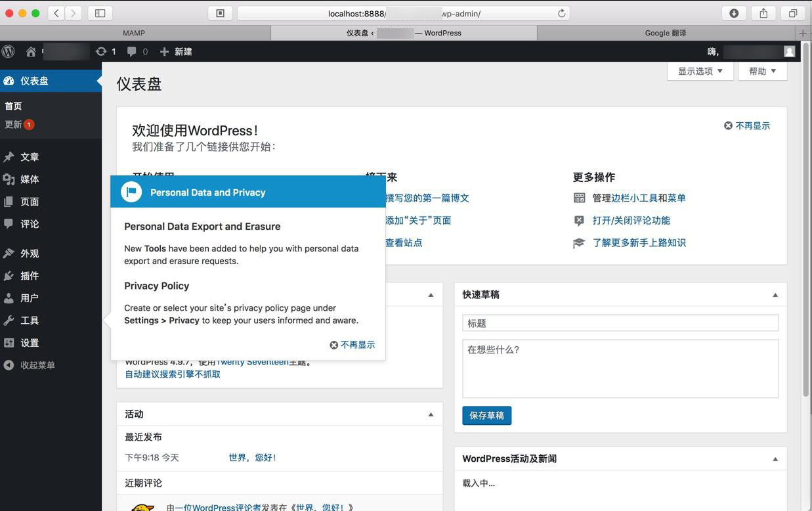Open the 媒体 sidebar menu
Viewport: 812px width, 511px height.
point(51,179)
